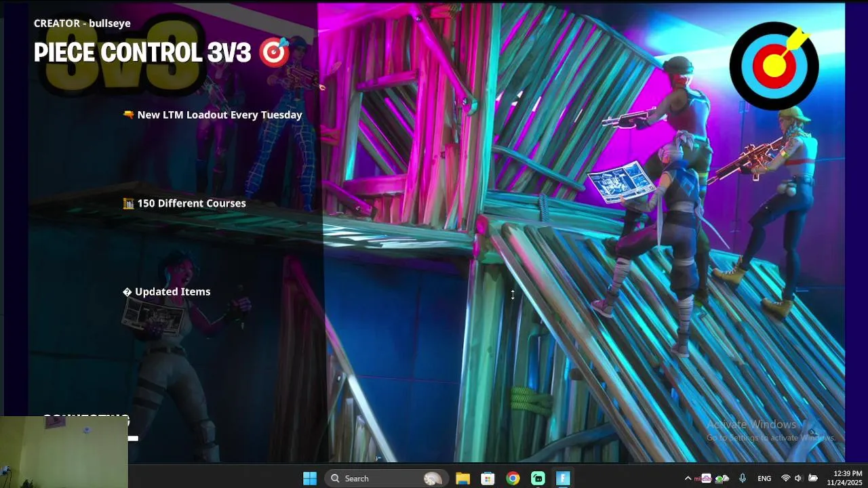
Task: Click the volume speaker icon
Action: [x=798, y=479]
